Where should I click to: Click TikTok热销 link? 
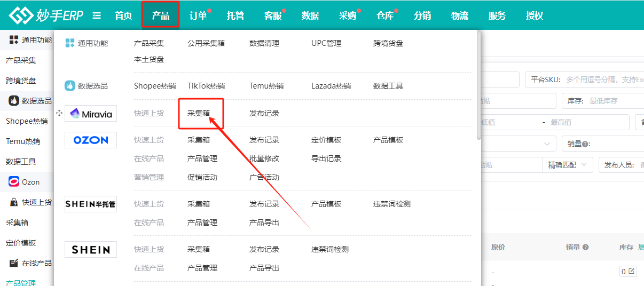click(x=206, y=86)
